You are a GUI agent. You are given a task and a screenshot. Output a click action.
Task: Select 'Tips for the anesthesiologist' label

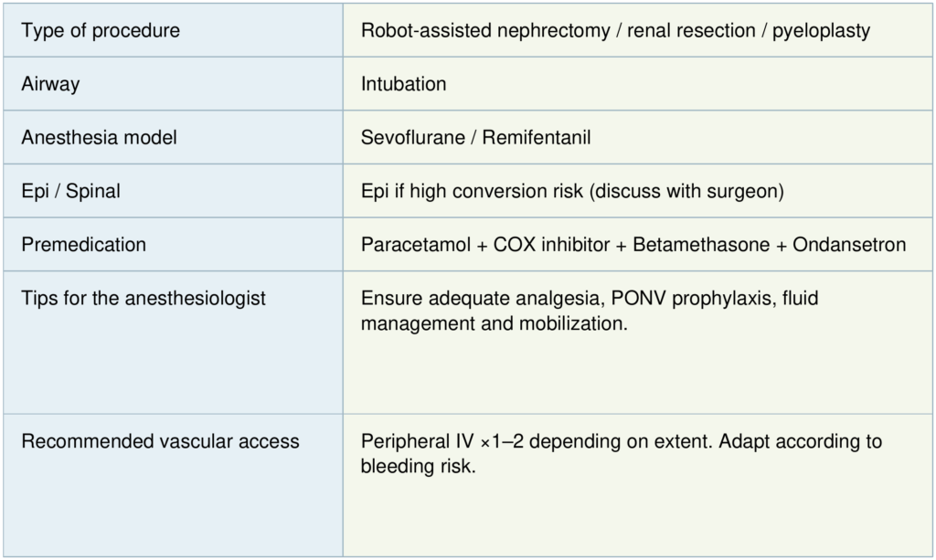pyautogui.click(x=144, y=299)
